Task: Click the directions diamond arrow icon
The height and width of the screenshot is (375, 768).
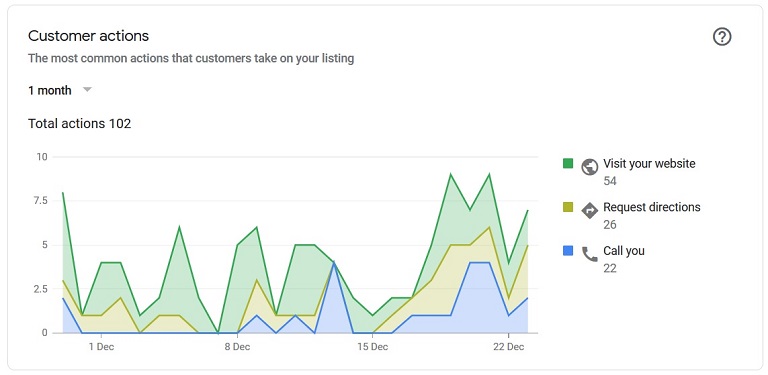Action: pos(590,211)
